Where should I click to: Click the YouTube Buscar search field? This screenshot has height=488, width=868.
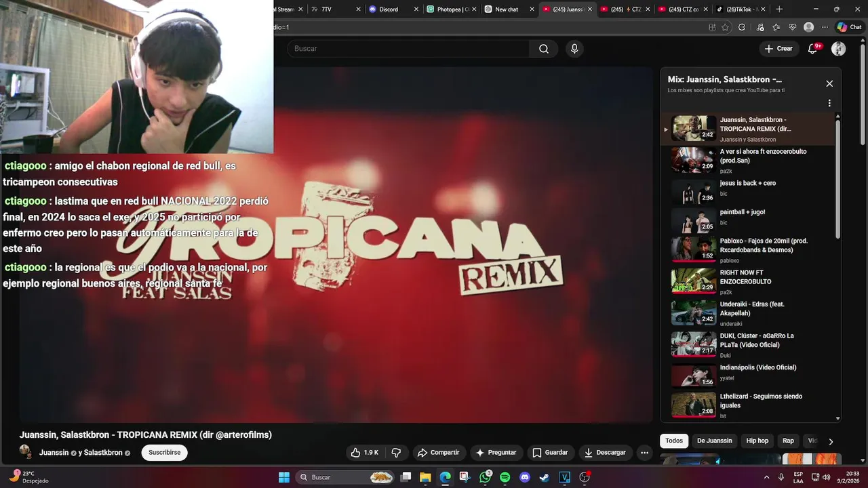tap(408, 49)
